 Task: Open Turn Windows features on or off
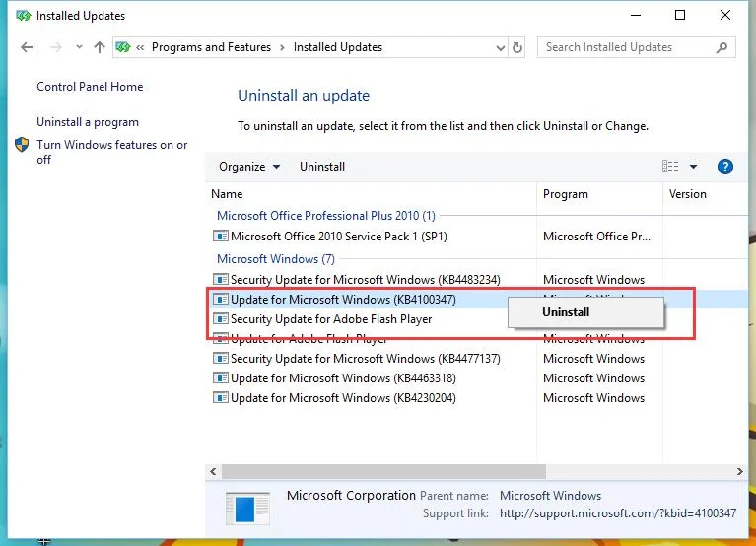point(111,152)
